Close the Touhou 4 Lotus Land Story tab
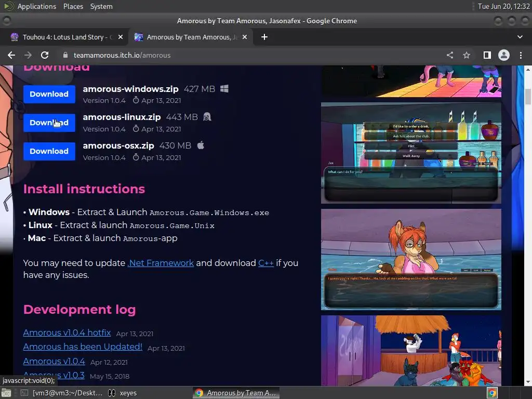 121,37
